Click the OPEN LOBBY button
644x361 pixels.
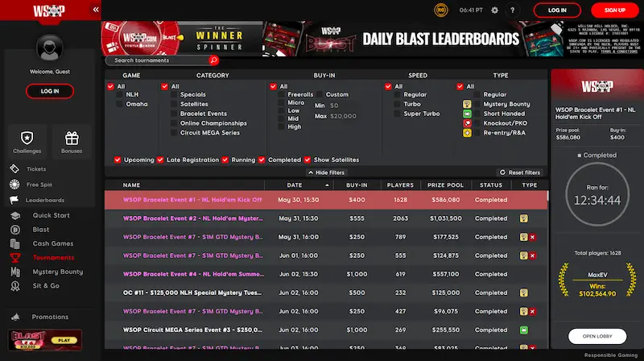pos(597,336)
